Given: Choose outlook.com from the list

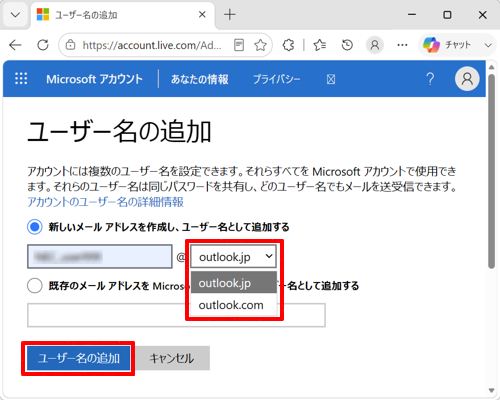Looking at the screenshot, I should (234, 305).
